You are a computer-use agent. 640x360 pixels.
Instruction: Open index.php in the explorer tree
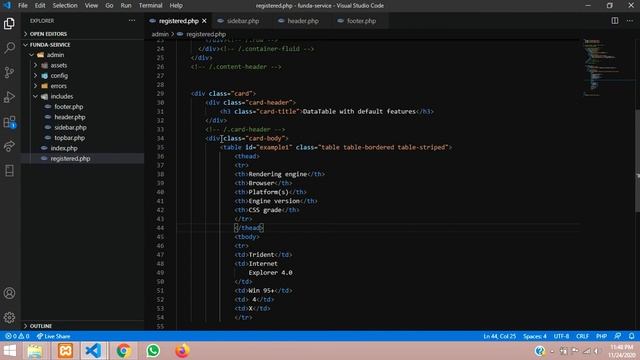82,148
